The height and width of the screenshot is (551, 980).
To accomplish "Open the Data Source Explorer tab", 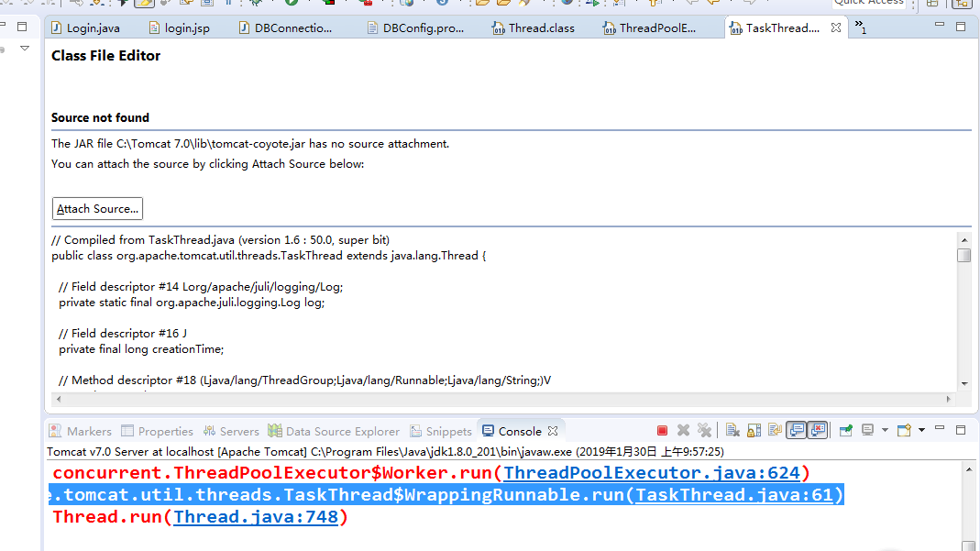I will point(334,431).
